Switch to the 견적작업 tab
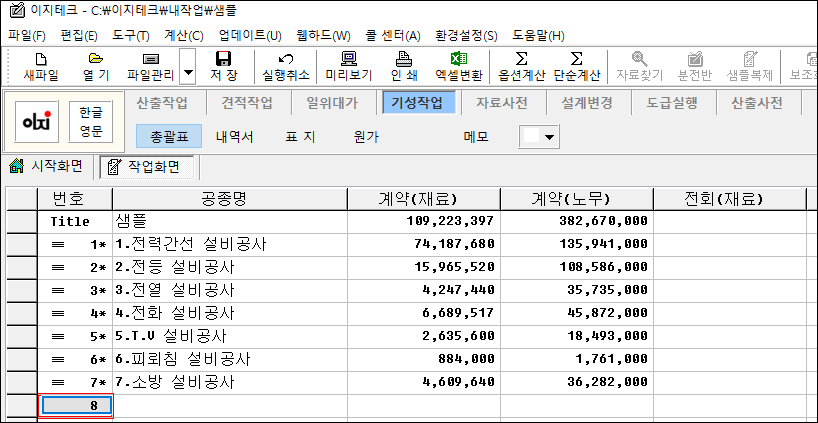Screen dimensions: 818x423 click(x=248, y=102)
